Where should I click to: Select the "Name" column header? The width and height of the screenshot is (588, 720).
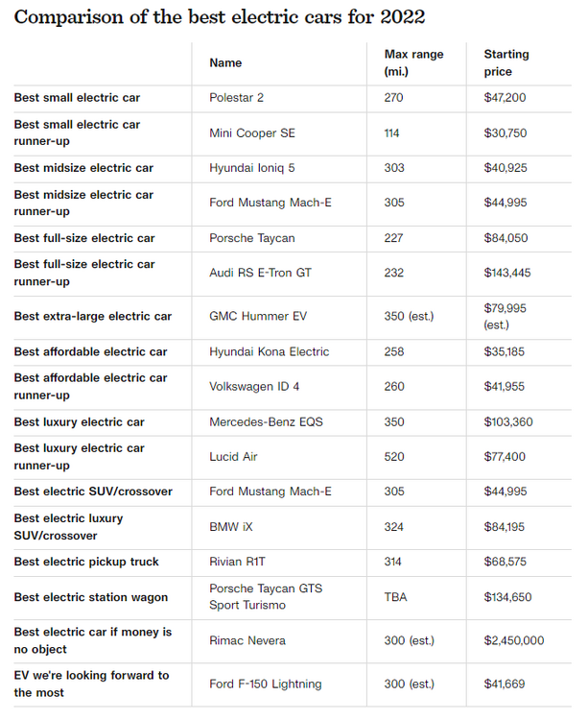point(225,63)
